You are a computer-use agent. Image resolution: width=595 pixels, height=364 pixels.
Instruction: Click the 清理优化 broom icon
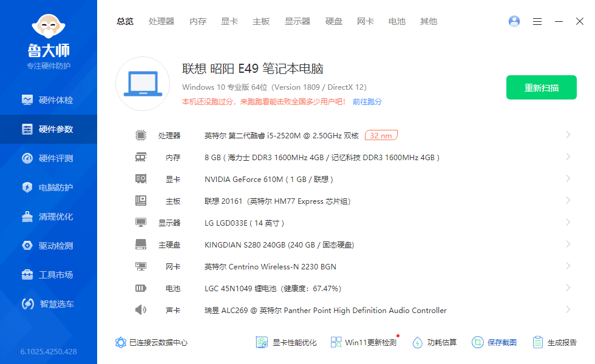pos(27,217)
